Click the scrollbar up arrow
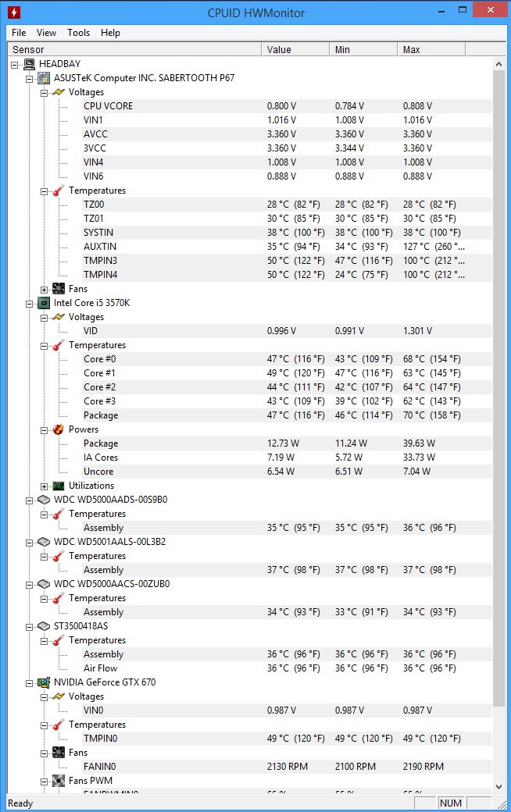Screen dimensions: 511x812 (498, 64)
